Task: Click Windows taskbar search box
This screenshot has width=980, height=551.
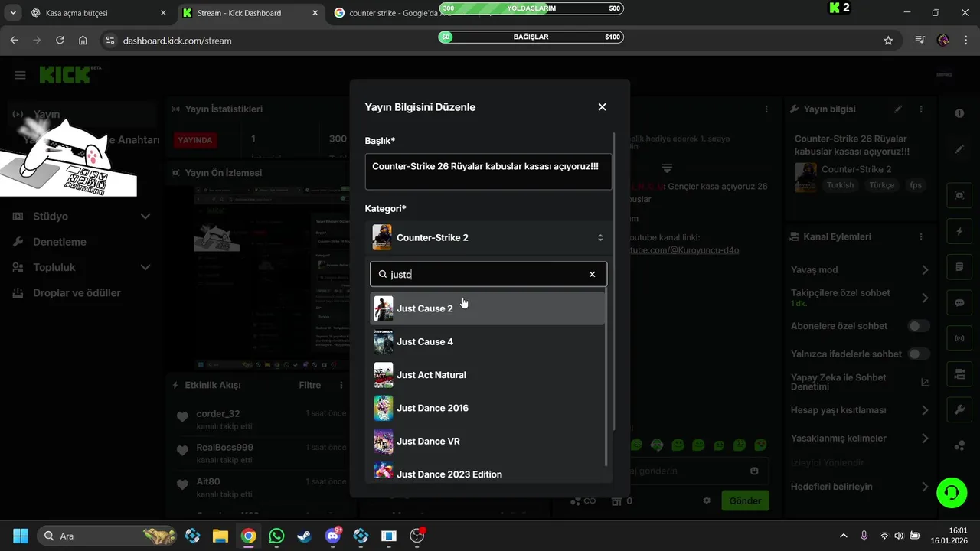Action: (x=106, y=536)
